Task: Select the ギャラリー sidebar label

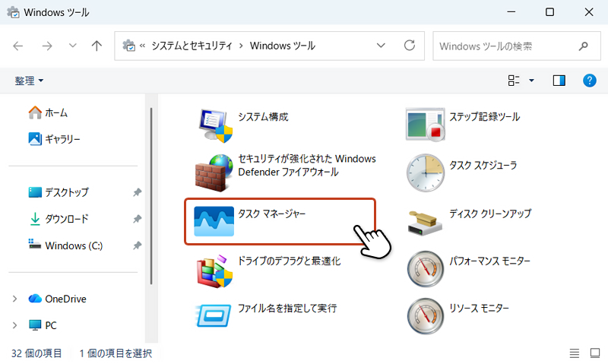Action: click(x=63, y=139)
